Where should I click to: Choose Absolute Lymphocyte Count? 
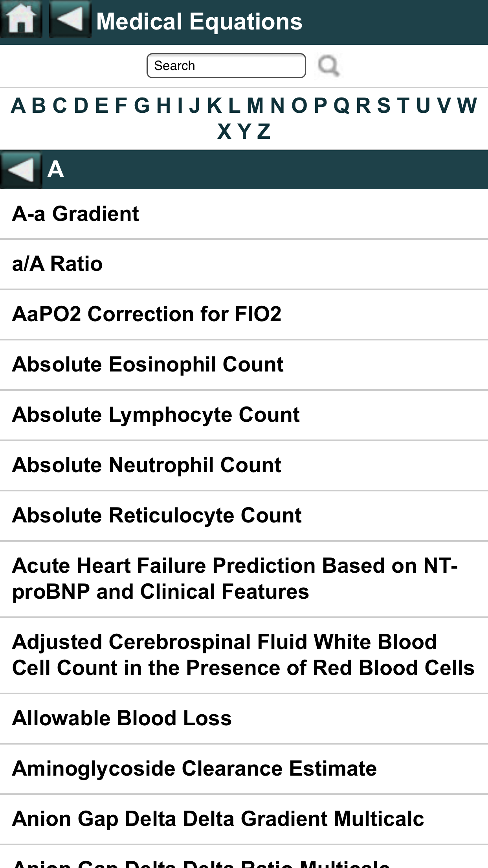[156, 415]
